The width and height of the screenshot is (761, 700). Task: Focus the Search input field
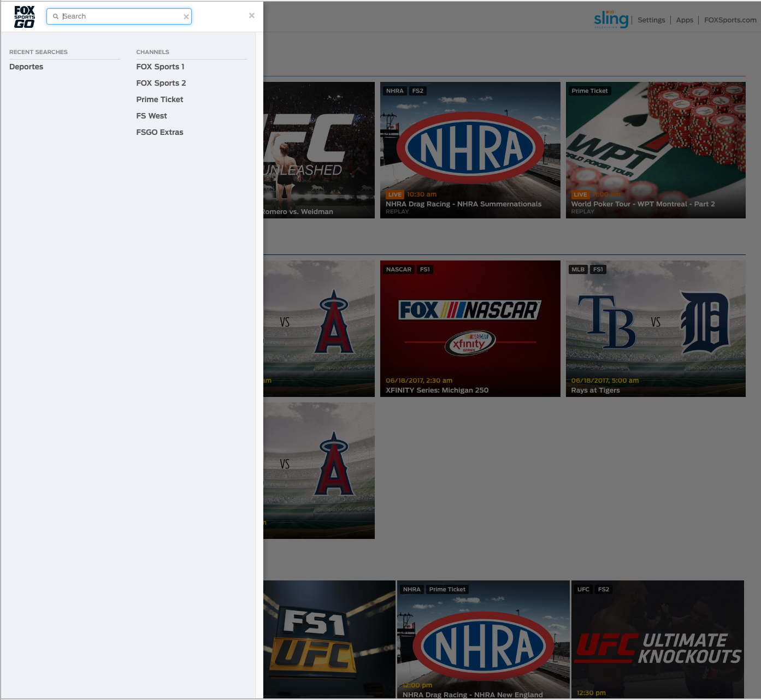(x=119, y=16)
